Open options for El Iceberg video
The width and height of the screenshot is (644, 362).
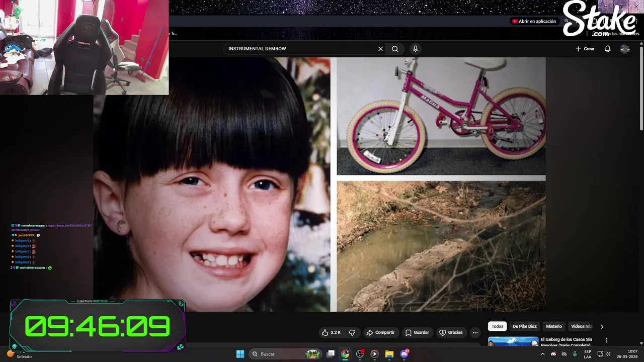pos(607,340)
